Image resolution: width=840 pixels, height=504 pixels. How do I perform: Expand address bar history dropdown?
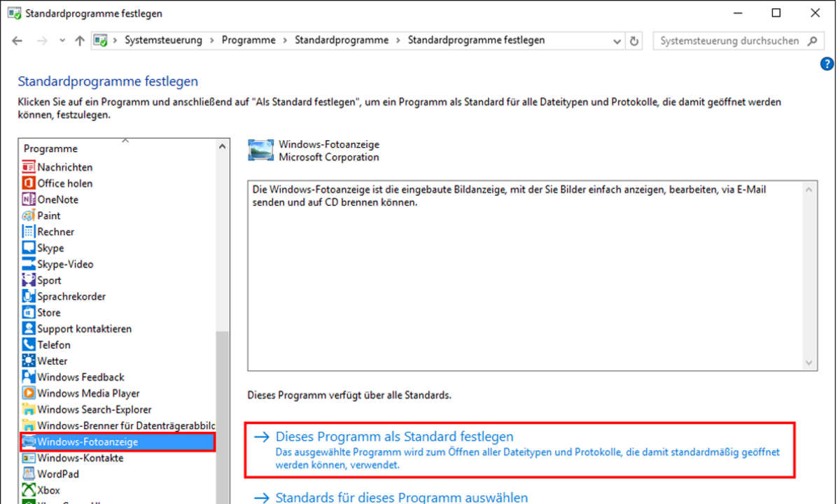[x=617, y=41]
